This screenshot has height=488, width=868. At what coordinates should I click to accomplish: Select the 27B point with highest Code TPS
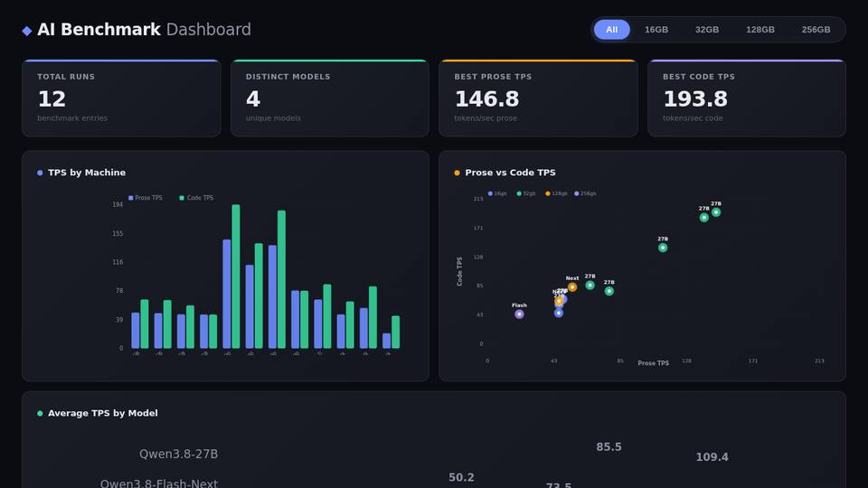pyautogui.click(x=716, y=212)
